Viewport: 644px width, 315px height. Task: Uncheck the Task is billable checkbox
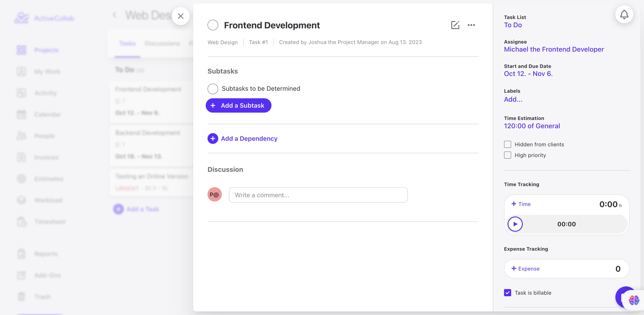508,293
